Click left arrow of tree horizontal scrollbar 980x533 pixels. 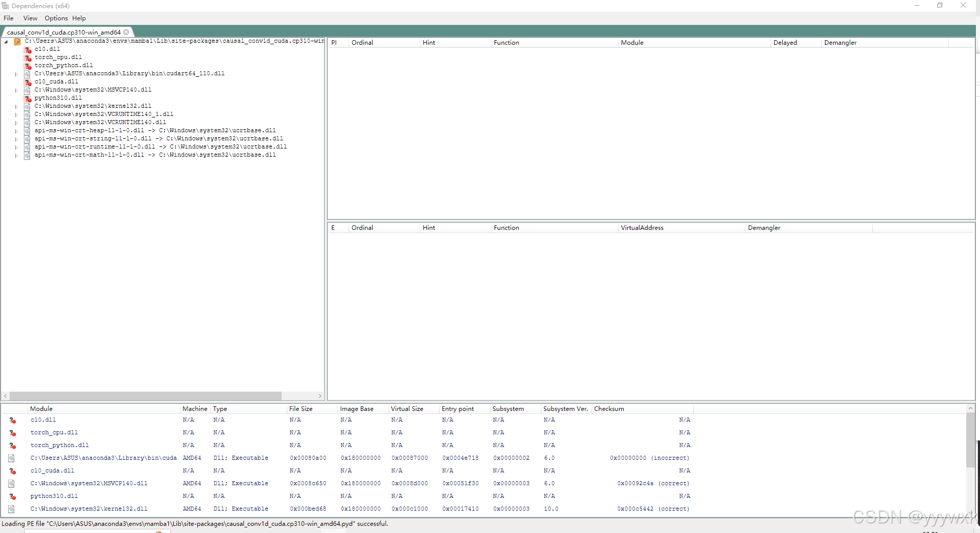point(6,396)
